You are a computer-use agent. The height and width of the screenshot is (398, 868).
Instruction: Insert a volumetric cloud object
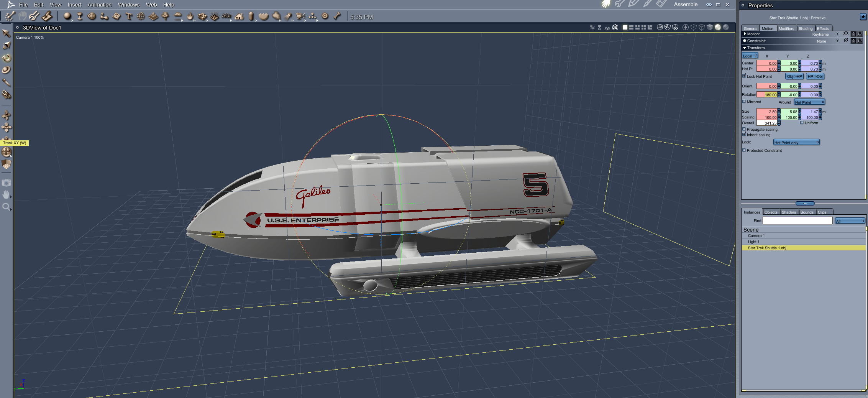pyautogui.click(x=178, y=16)
